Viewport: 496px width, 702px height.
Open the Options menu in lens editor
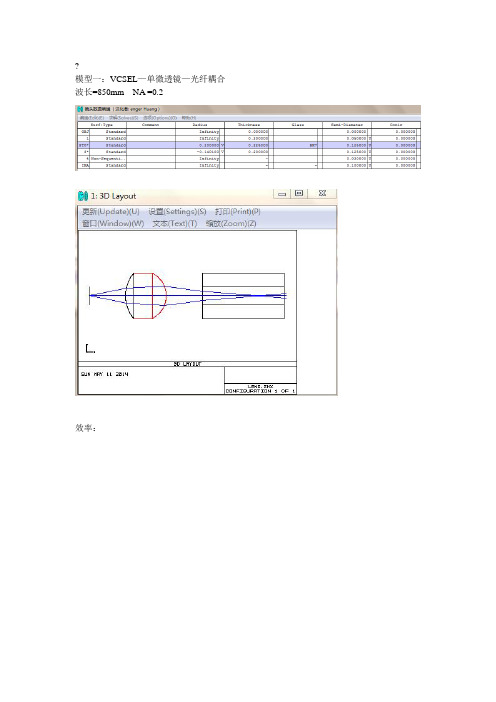click(x=160, y=118)
